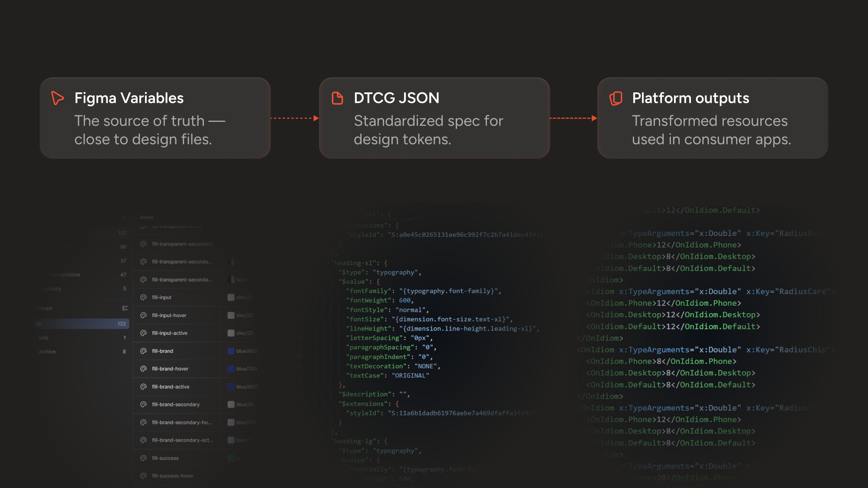Screen dimensions: 868x488
Task: Click the cursor icon on the Figma Variables card
Action: click(57, 98)
